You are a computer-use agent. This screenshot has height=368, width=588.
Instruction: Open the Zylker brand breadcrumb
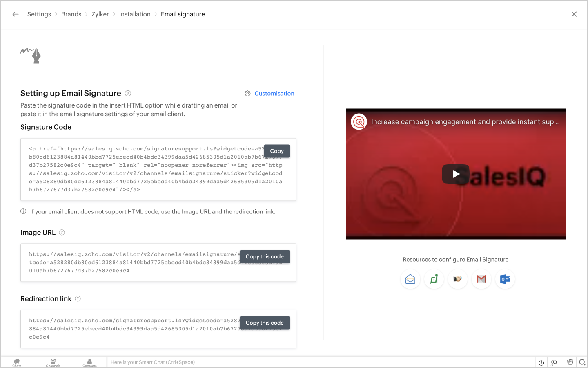(x=100, y=14)
